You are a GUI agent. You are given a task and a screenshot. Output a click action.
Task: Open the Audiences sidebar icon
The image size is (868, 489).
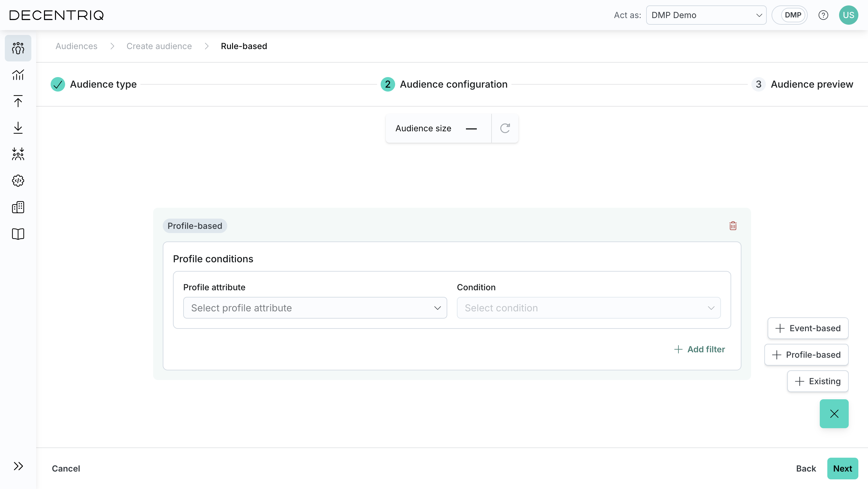point(18,48)
